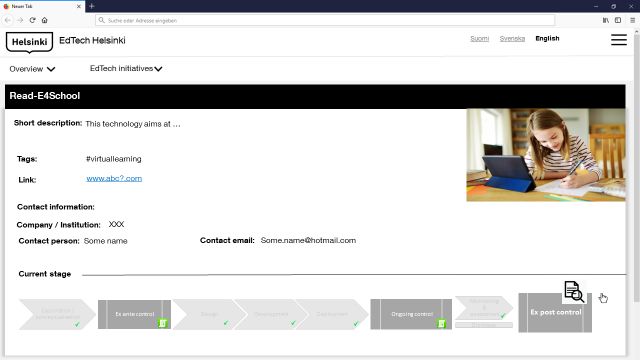Expand the Overview dropdown
Viewport: 640px width, 360px height.
[32, 69]
